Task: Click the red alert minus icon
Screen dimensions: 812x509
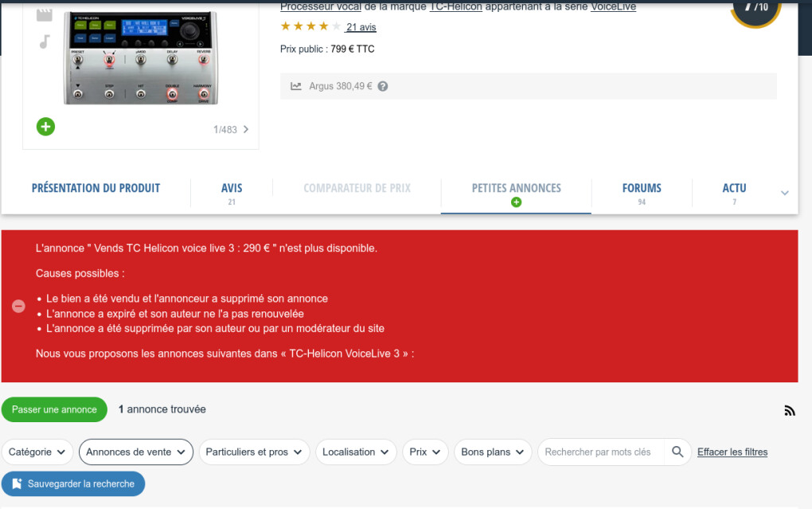Action: (x=18, y=307)
